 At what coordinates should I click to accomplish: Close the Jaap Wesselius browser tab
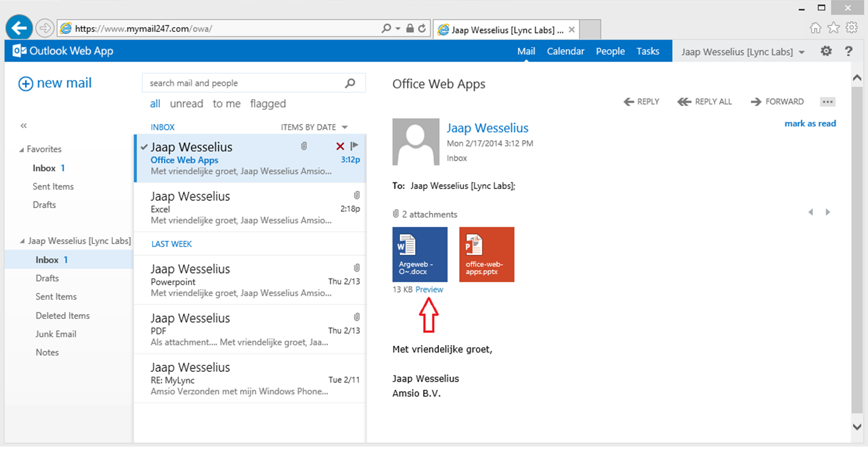click(x=571, y=30)
